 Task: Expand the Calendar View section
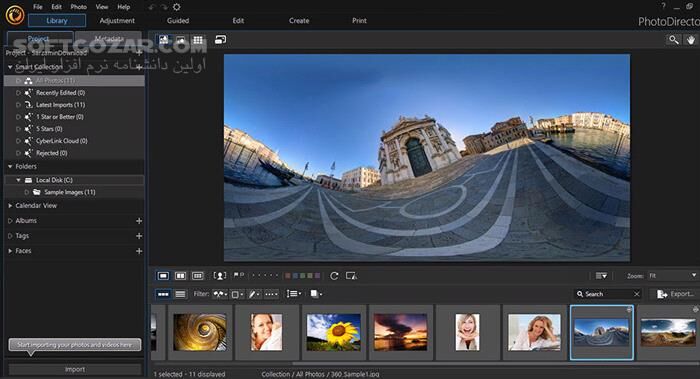click(10, 206)
